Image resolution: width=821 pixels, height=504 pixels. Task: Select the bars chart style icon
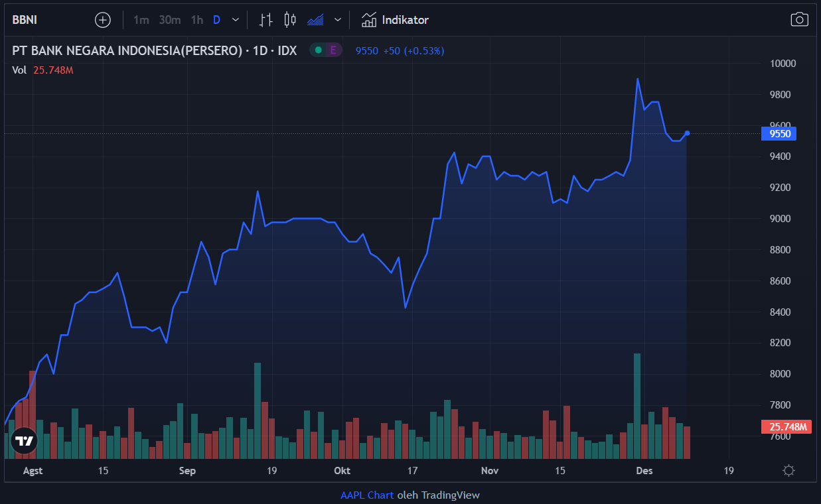pos(266,20)
